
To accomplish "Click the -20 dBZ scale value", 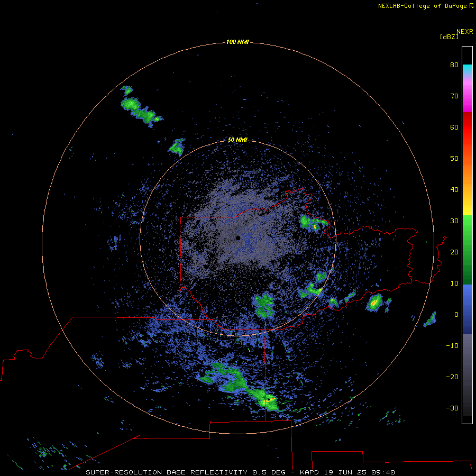I will tap(452, 377).
